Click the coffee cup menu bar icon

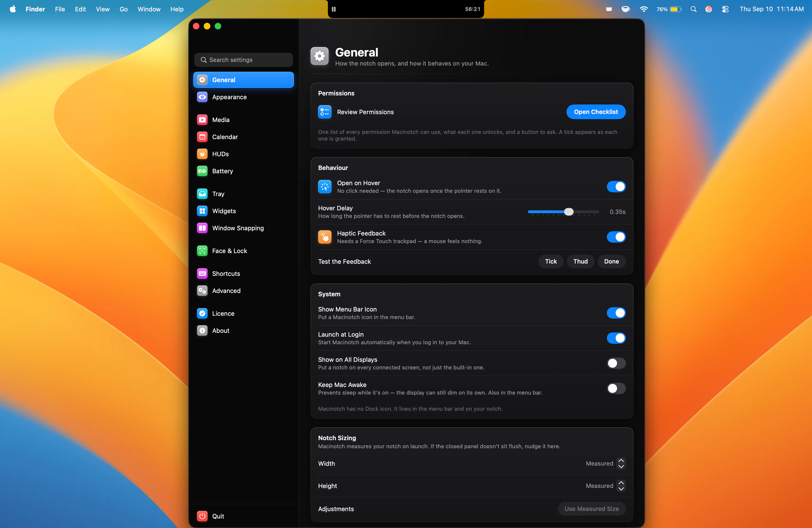point(626,9)
